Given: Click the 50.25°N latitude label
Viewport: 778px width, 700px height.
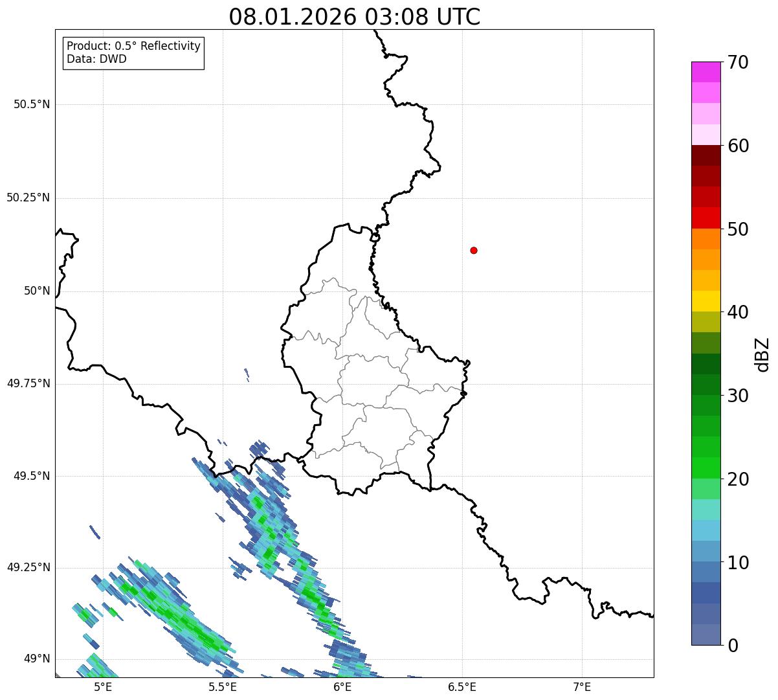Looking at the screenshot, I should 28,198.
